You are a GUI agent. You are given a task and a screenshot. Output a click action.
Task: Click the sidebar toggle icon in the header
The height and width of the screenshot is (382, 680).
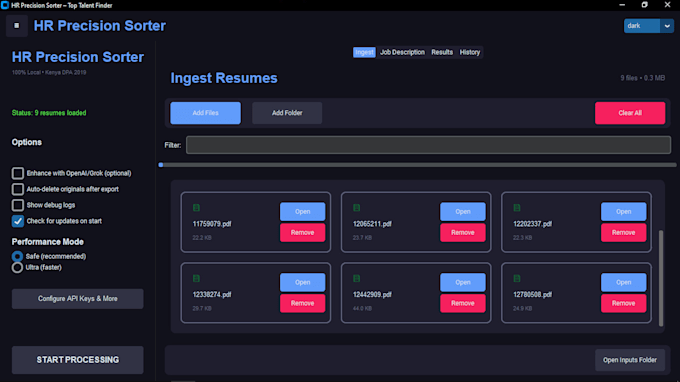click(x=17, y=26)
